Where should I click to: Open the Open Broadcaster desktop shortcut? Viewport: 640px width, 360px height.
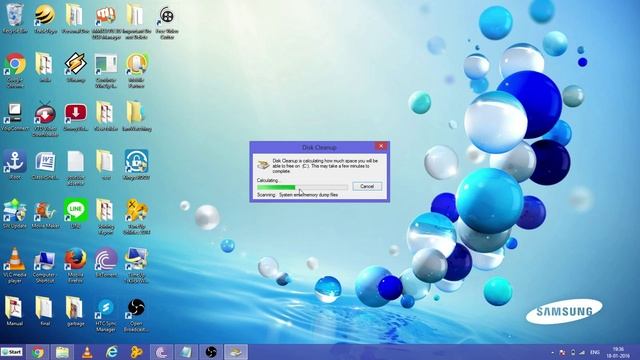pos(136,314)
